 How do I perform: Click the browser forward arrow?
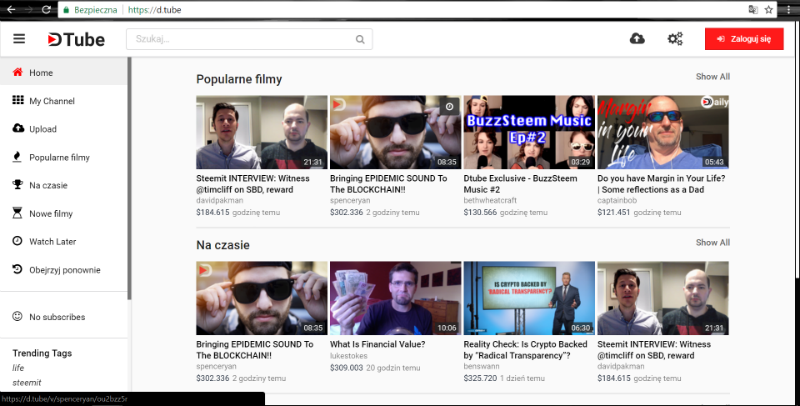point(29,10)
